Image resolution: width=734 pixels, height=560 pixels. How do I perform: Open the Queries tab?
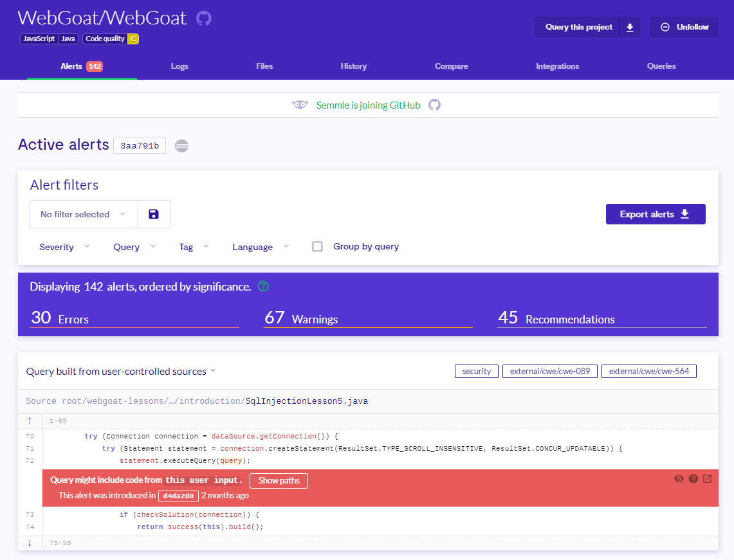[x=661, y=66]
